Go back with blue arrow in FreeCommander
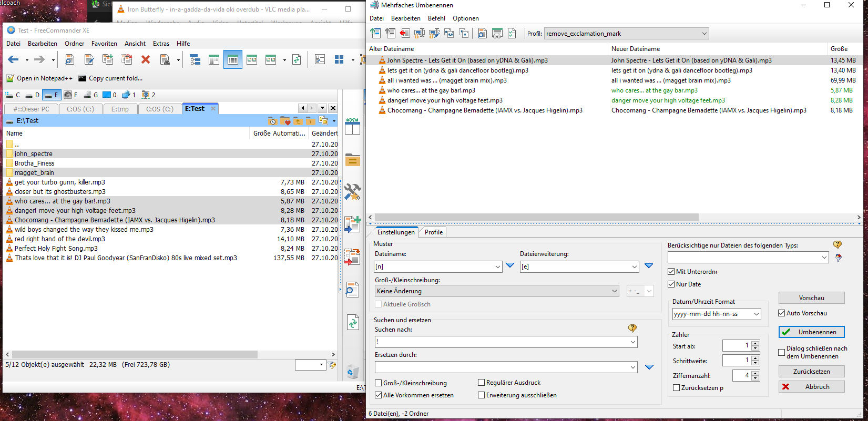Image resolution: width=868 pixels, height=421 pixels. point(14,59)
